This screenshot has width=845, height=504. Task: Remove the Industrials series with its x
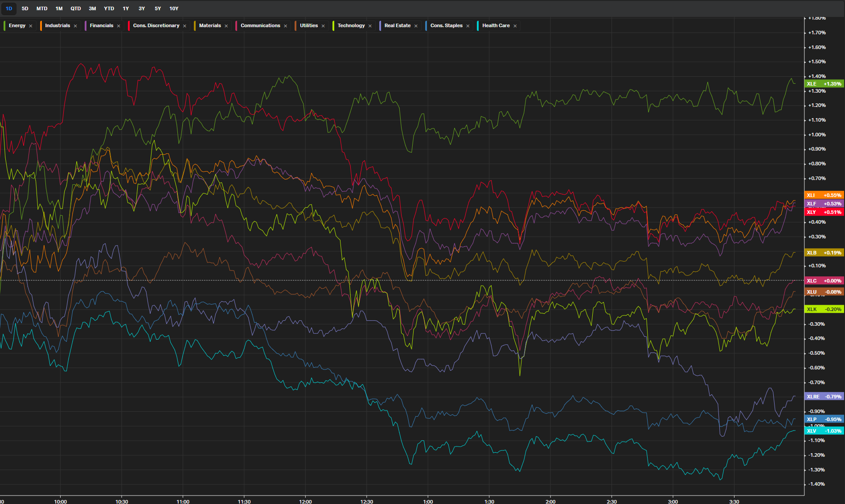point(75,26)
